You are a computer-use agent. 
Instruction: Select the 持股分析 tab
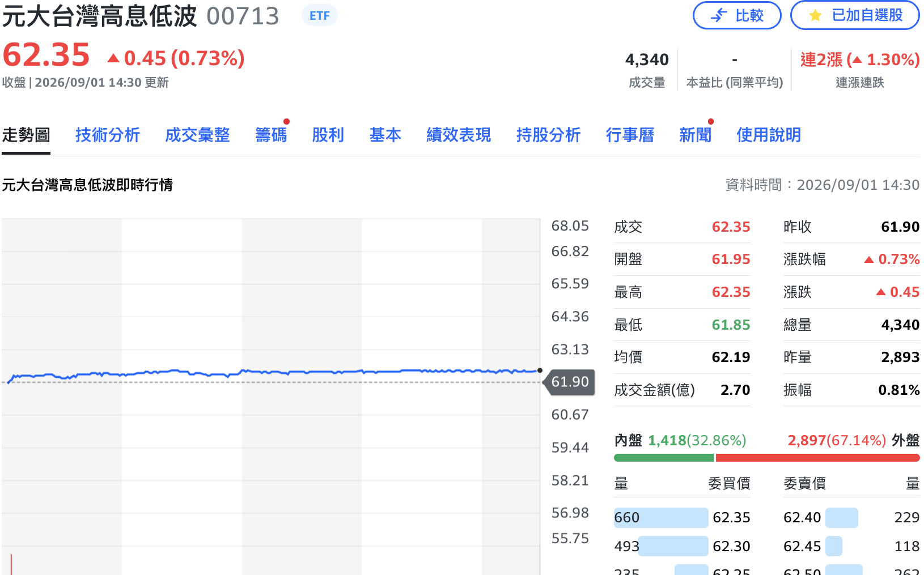click(x=548, y=135)
